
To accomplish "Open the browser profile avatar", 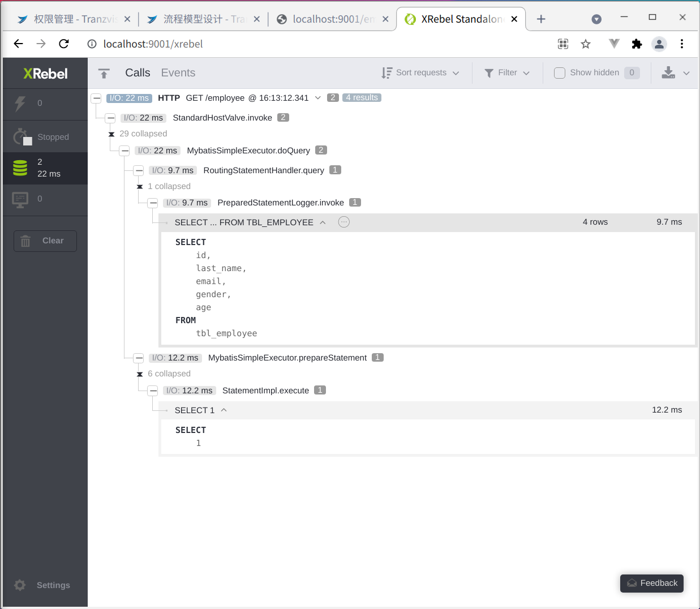I will point(659,44).
